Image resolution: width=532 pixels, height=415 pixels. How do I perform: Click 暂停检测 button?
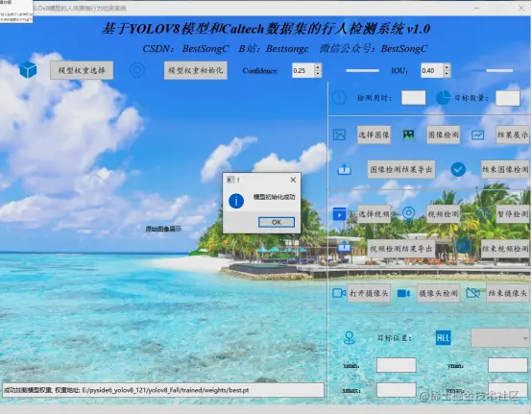513,214
